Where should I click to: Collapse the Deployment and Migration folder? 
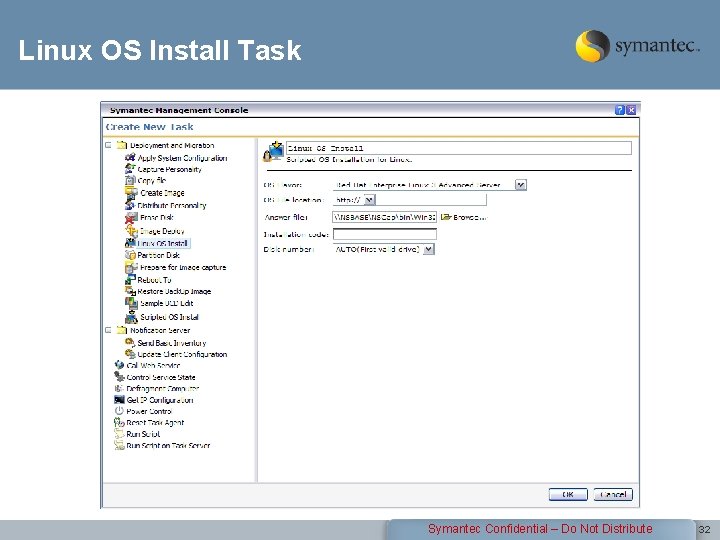point(108,145)
